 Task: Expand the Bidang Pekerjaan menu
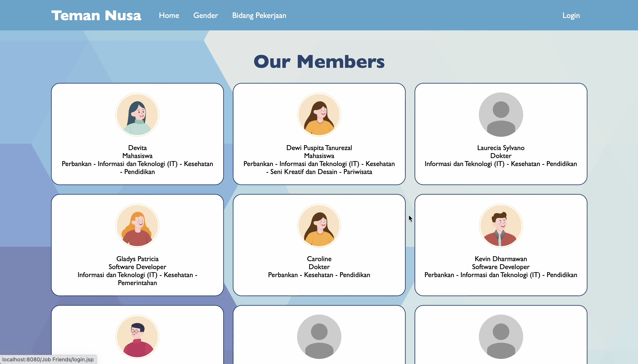[259, 16]
